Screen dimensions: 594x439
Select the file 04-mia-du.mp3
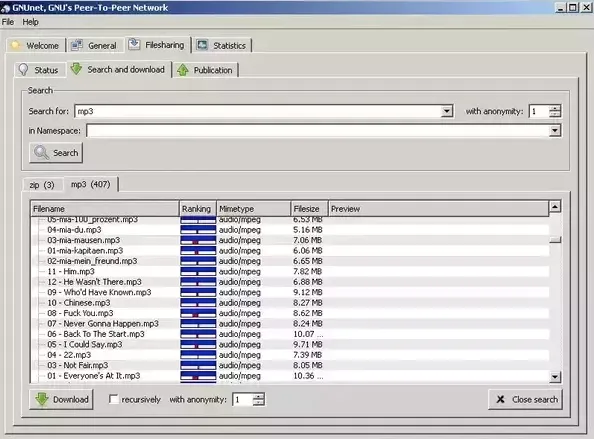click(x=74, y=230)
